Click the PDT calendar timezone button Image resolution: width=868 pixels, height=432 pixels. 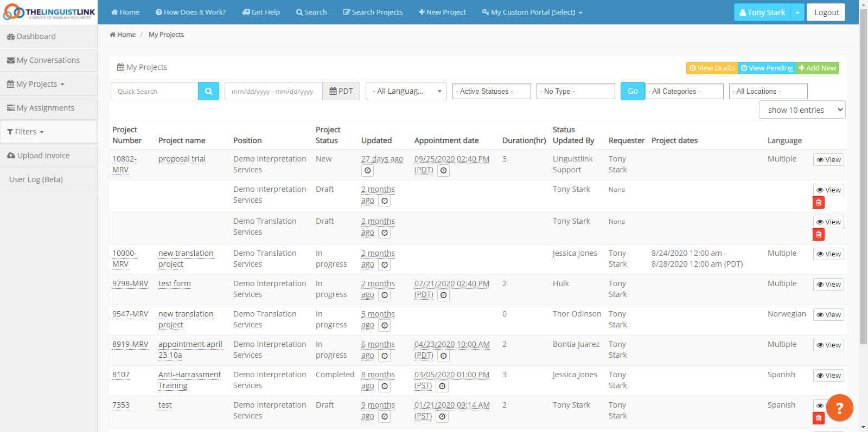[341, 92]
